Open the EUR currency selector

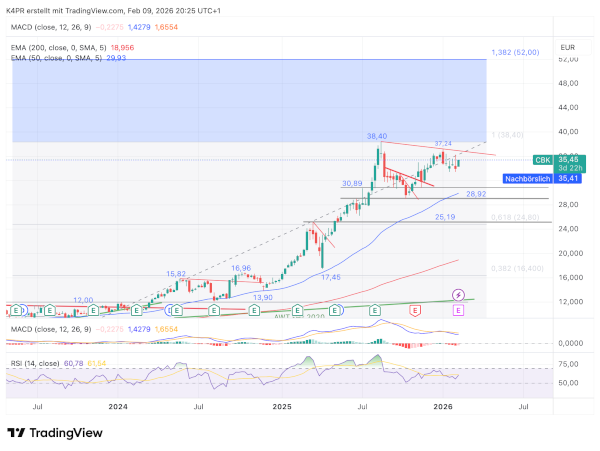[x=567, y=47]
